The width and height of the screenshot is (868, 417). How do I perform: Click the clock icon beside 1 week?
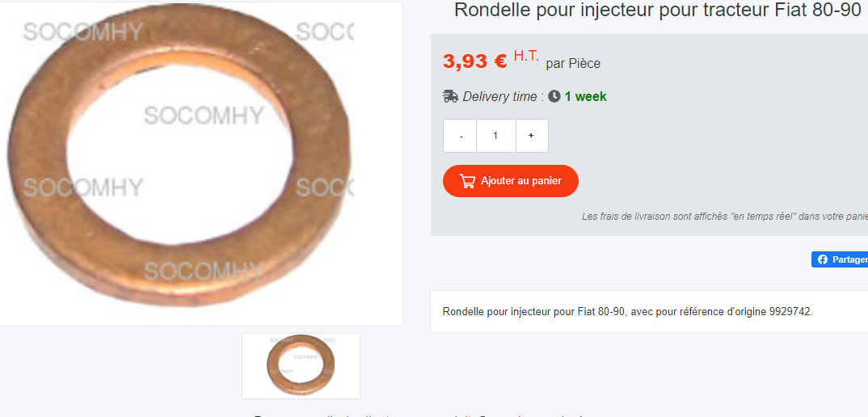554,96
